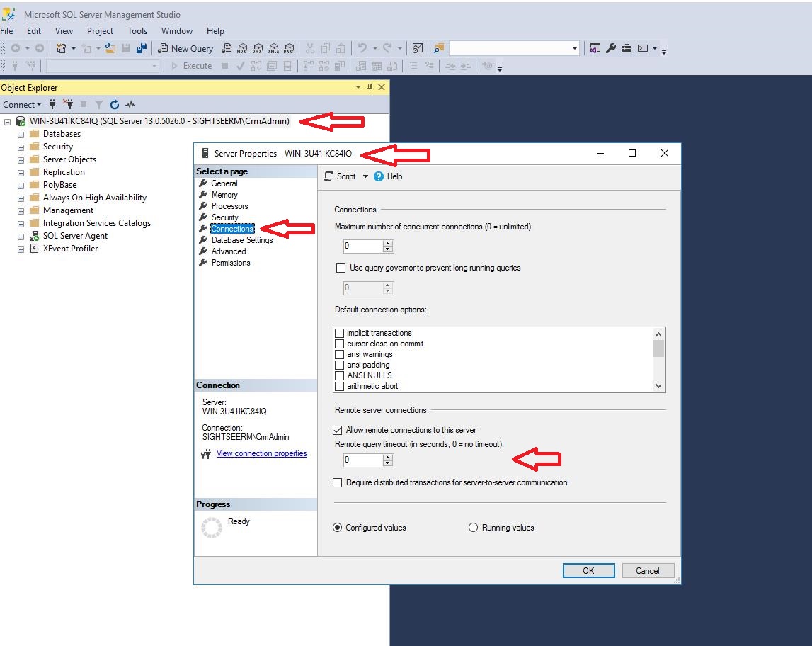Click the Open File folder icon

pos(110,48)
